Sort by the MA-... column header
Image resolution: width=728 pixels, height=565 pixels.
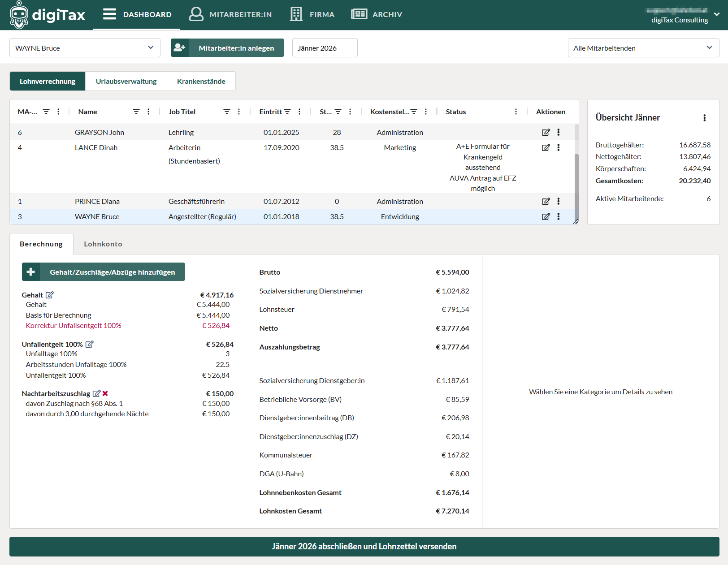point(27,112)
